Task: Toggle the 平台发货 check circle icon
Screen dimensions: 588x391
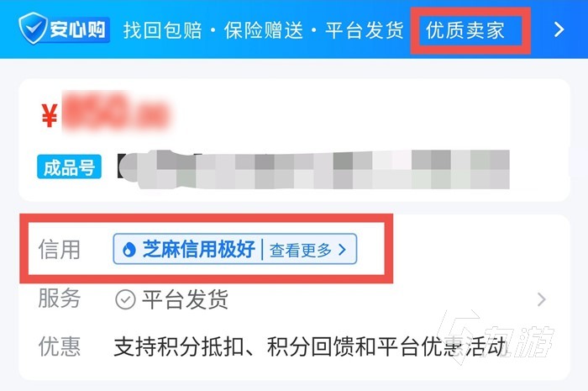Action: point(125,299)
